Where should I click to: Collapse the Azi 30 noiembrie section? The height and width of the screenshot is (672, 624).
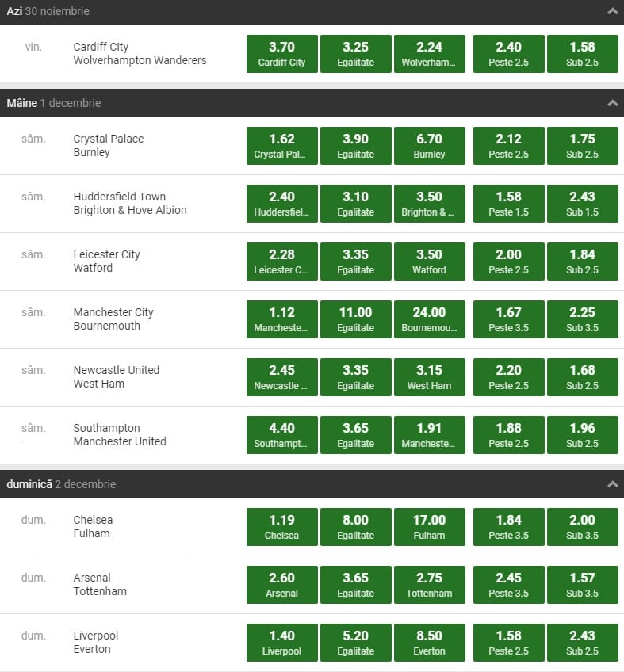click(612, 12)
